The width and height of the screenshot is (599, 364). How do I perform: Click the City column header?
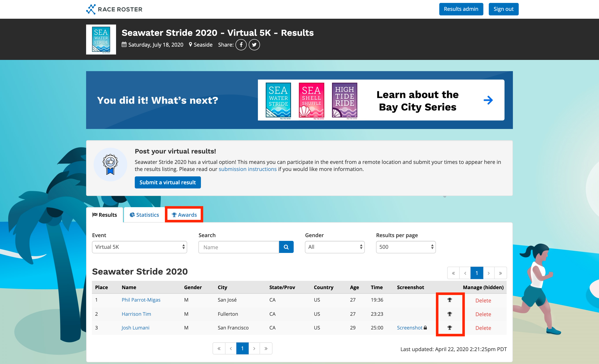(x=222, y=287)
